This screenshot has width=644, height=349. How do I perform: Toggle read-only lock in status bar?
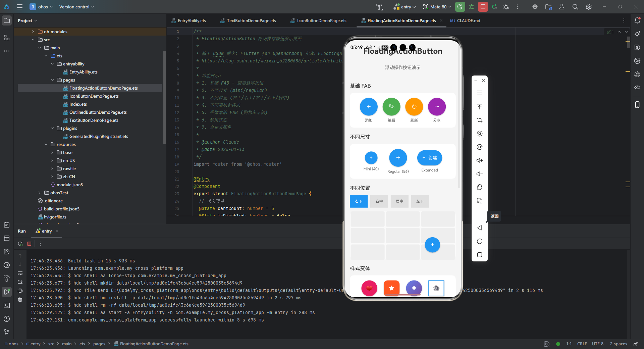pyautogui.click(x=636, y=344)
